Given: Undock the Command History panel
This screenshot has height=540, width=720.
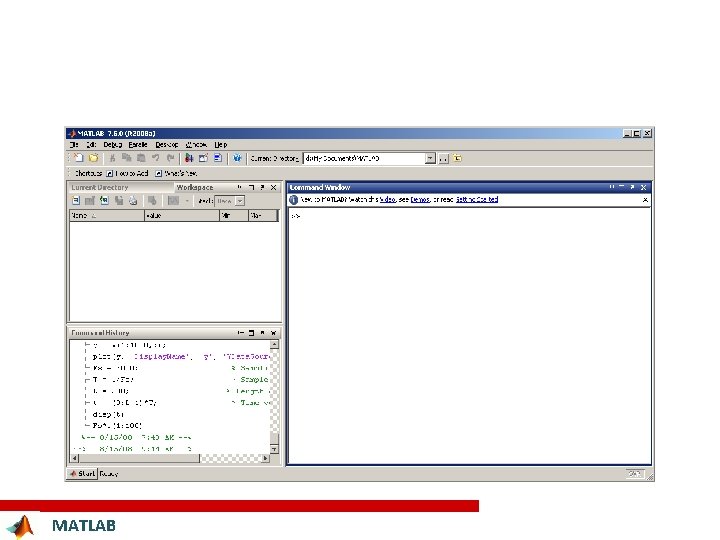Looking at the screenshot, I should click(262, 332).
